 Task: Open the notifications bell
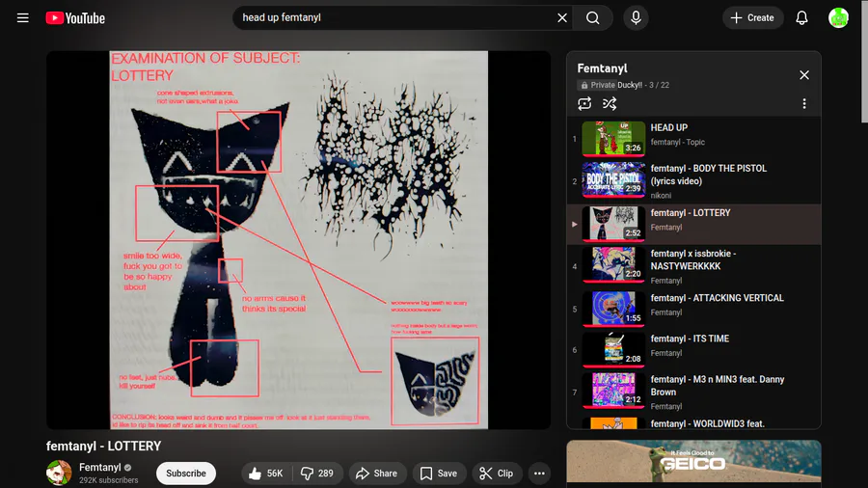[801, 17]
